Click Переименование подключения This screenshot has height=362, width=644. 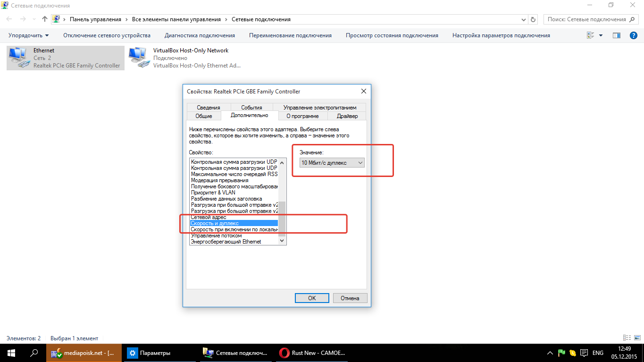[x=290, y=35]
